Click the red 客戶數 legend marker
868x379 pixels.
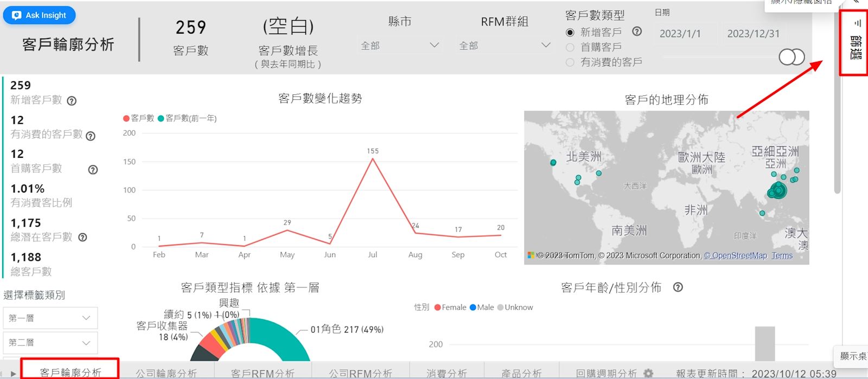126,118
